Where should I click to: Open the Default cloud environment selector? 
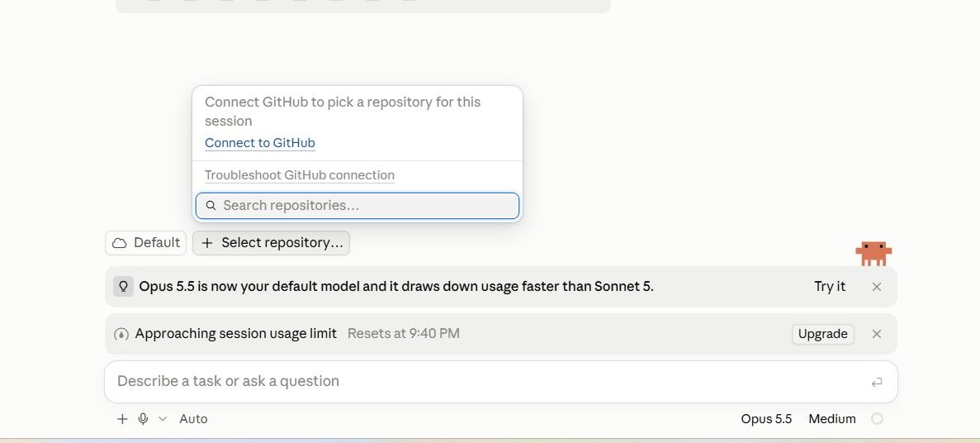145,243
